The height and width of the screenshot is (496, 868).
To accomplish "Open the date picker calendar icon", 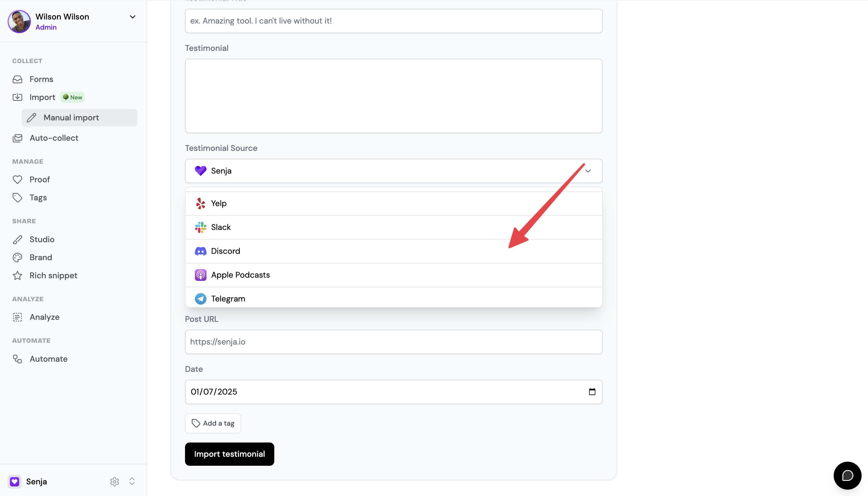I will 592,392.
